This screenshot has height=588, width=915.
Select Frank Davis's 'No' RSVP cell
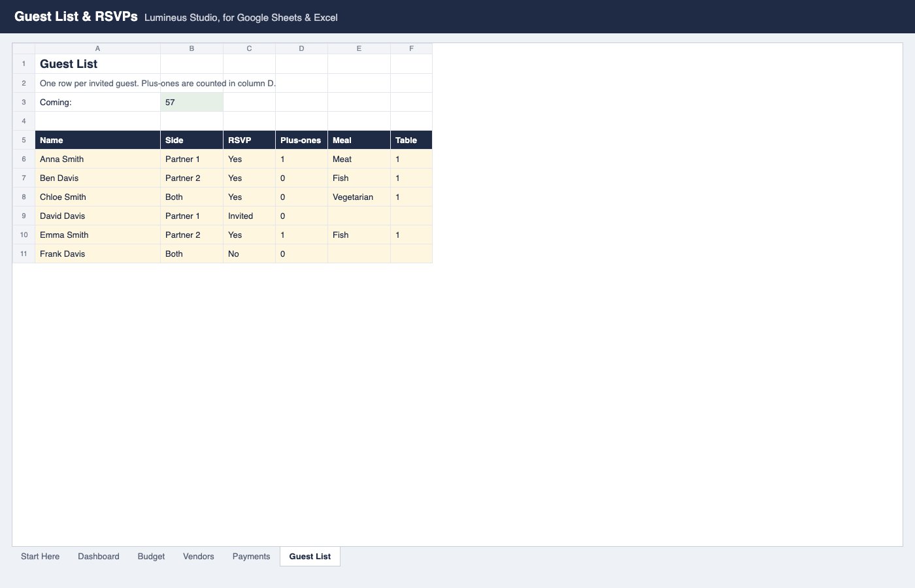[x=249, y=253]
